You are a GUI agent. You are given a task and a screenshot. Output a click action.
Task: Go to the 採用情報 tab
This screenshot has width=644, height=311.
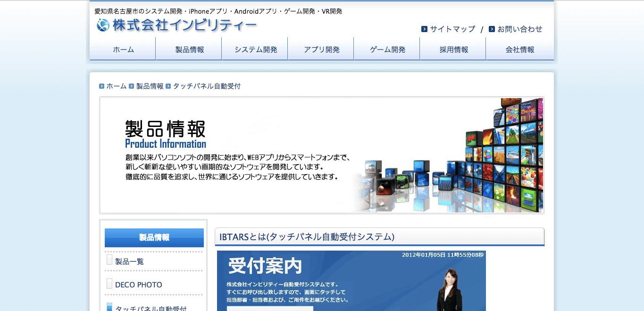coord(452,49)
